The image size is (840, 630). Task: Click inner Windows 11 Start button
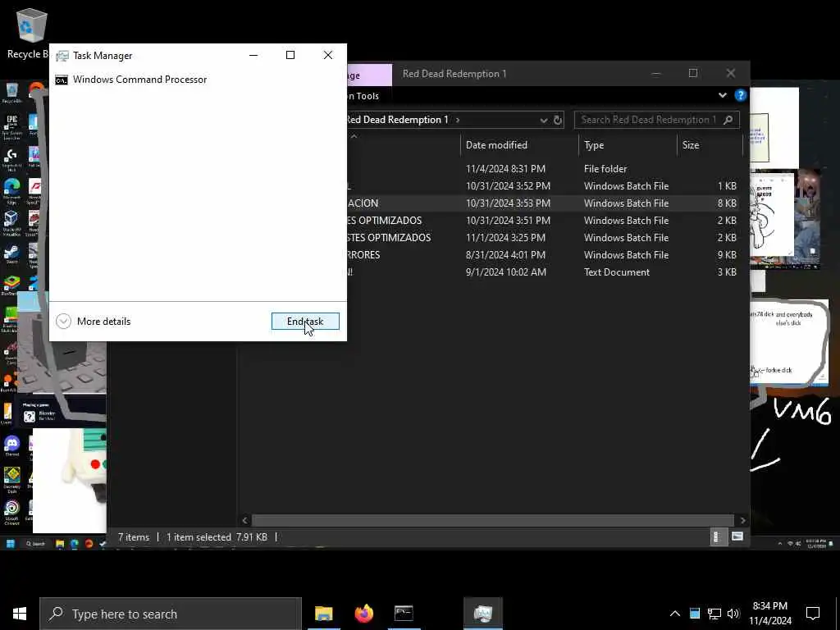pyautogui.click(x=10, y=543)
